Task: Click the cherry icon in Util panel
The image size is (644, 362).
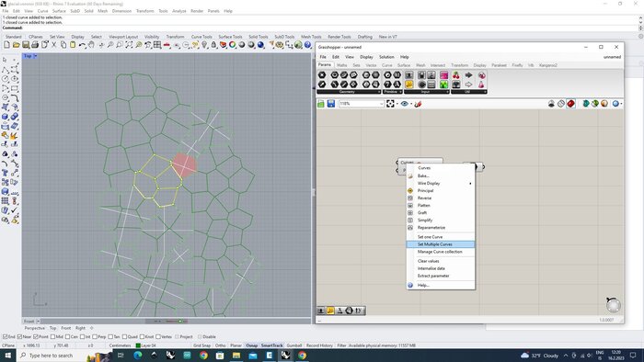Action: [456, 75]
